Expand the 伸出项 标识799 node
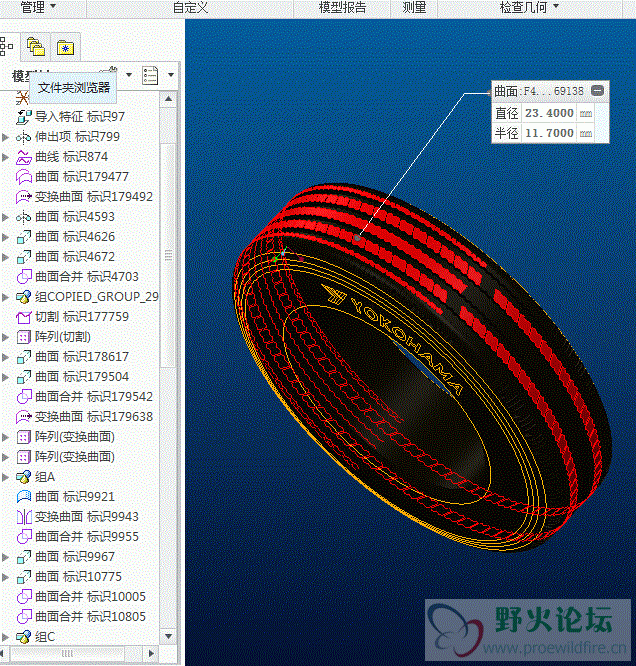Screen dimensions: 636x666 (5, 137)
